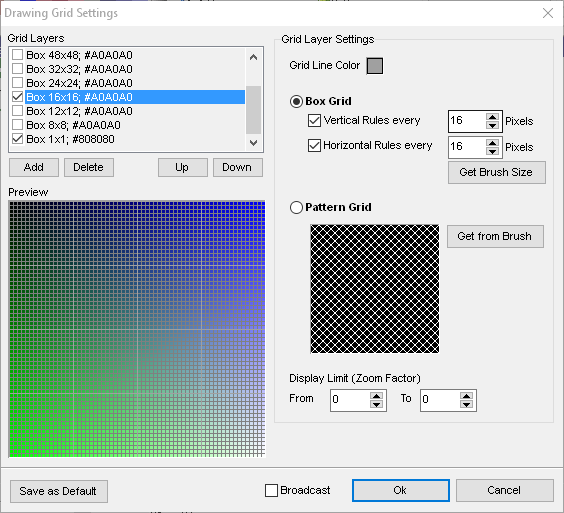The height and width of the screenshot is (513, 564).
Task: Increase Vertical Rules pixel value with up arrow
Action: 492,117
